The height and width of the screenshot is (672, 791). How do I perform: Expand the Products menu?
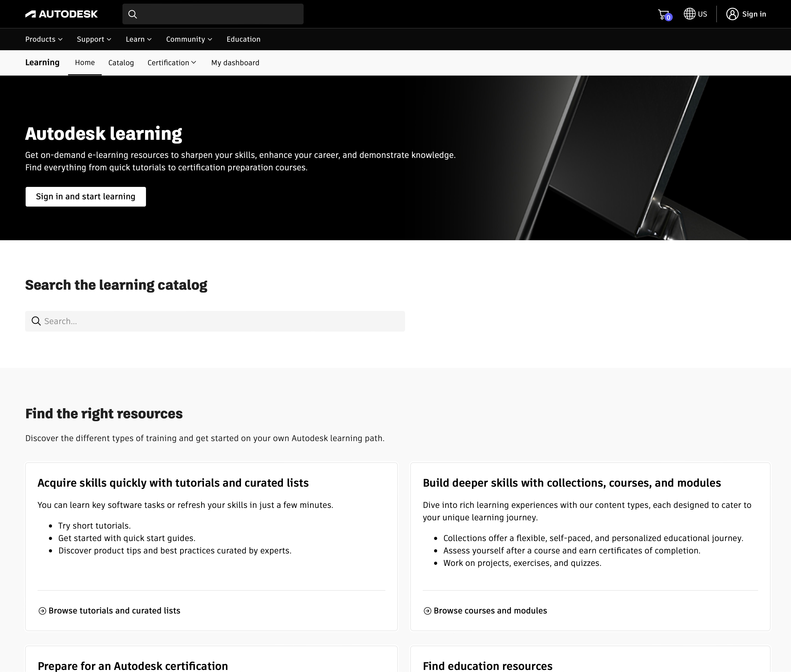[x=44, y=39]
